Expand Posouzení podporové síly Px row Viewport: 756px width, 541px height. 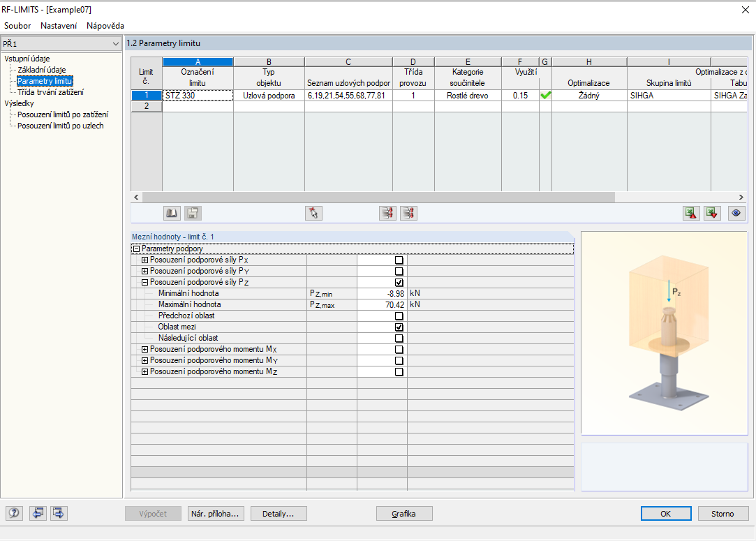[144, 260]
